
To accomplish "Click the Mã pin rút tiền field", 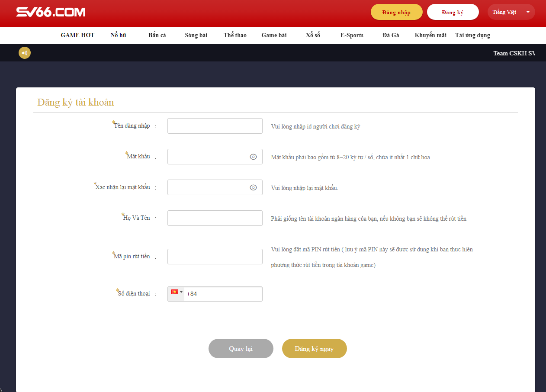I will pos(215,256).
